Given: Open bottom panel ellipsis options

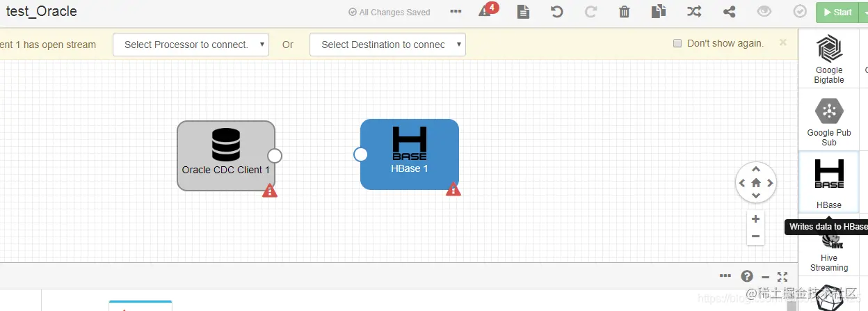Looking at the screenshot, I should [x=726, y=276].
